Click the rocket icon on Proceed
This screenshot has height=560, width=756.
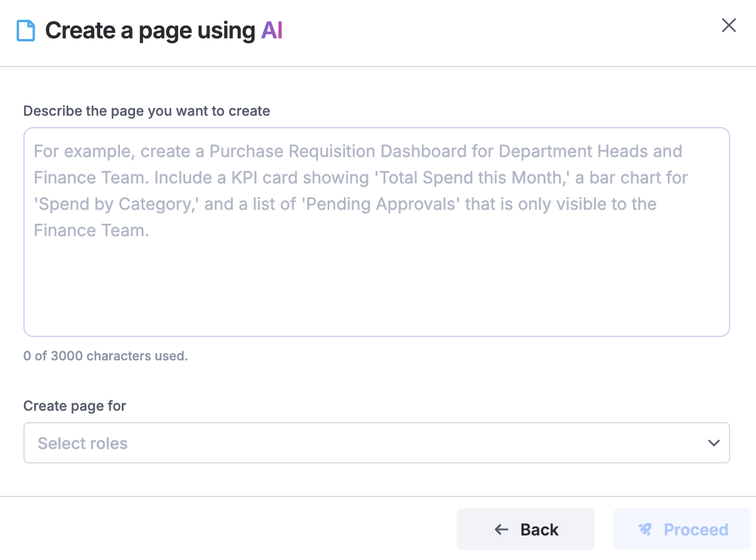pos(645,529)
